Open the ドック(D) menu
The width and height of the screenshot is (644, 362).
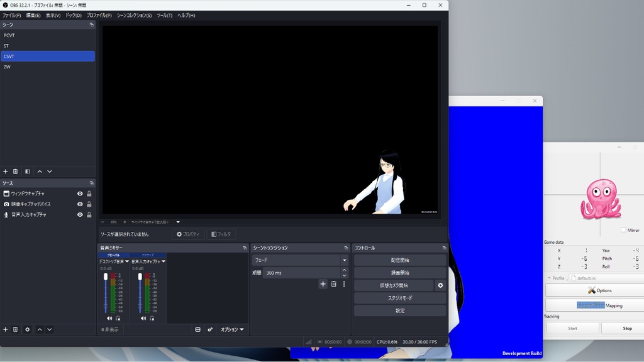tap(74, 15)
